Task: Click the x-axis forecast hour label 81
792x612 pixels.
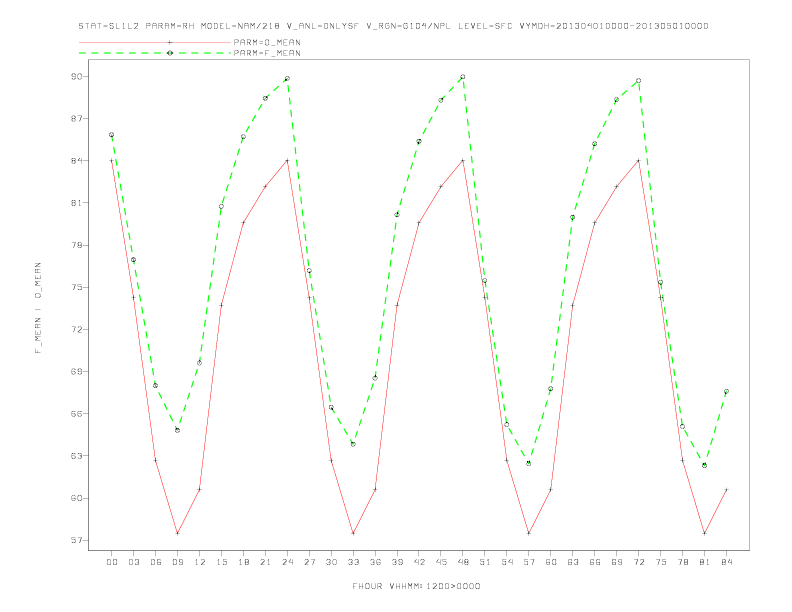Action: tap(705, 562)
